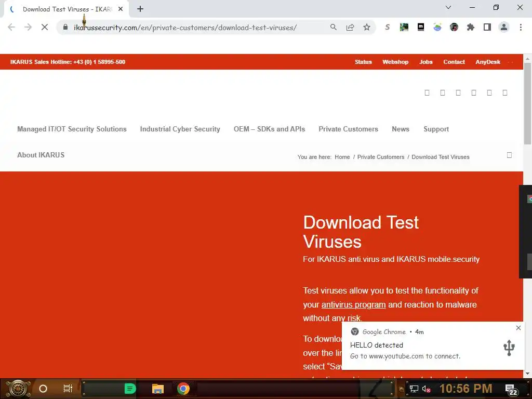Go back to the previous page
This screenshot has width=532, height=399.
point(11,27)
